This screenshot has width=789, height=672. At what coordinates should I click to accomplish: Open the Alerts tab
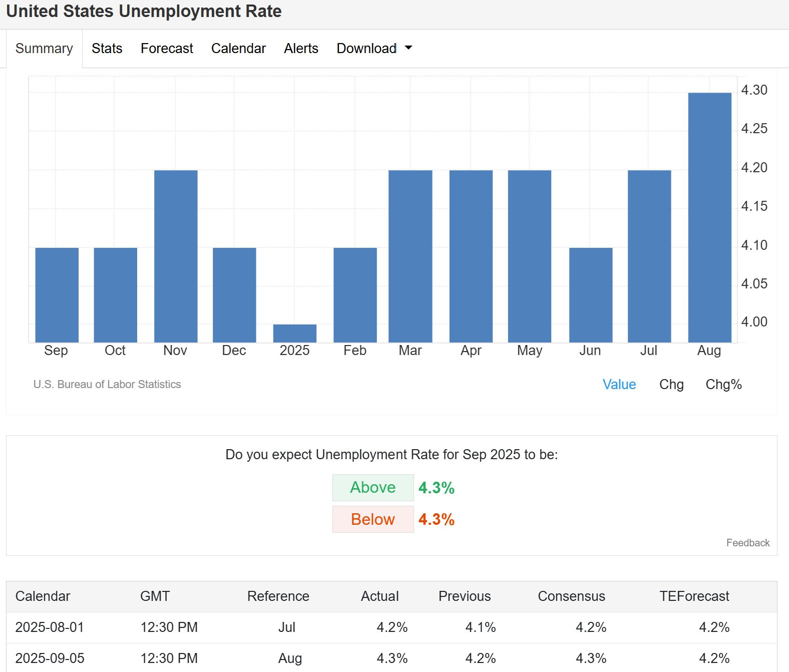point(301,49)
